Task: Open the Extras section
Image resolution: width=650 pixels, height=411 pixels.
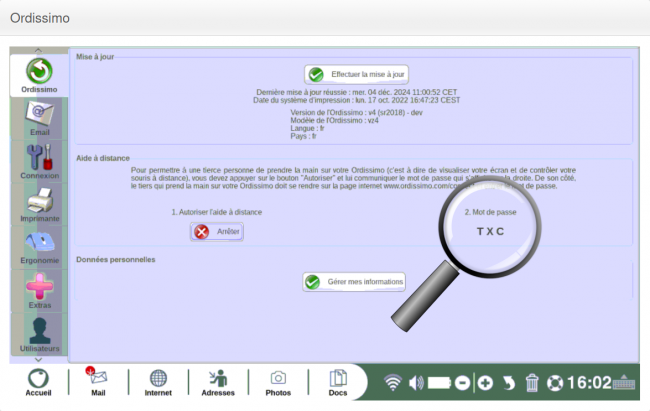Action: 39,291
